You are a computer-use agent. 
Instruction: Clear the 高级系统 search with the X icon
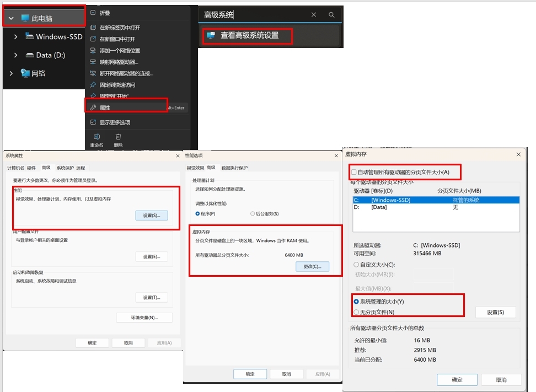point(314,15)
